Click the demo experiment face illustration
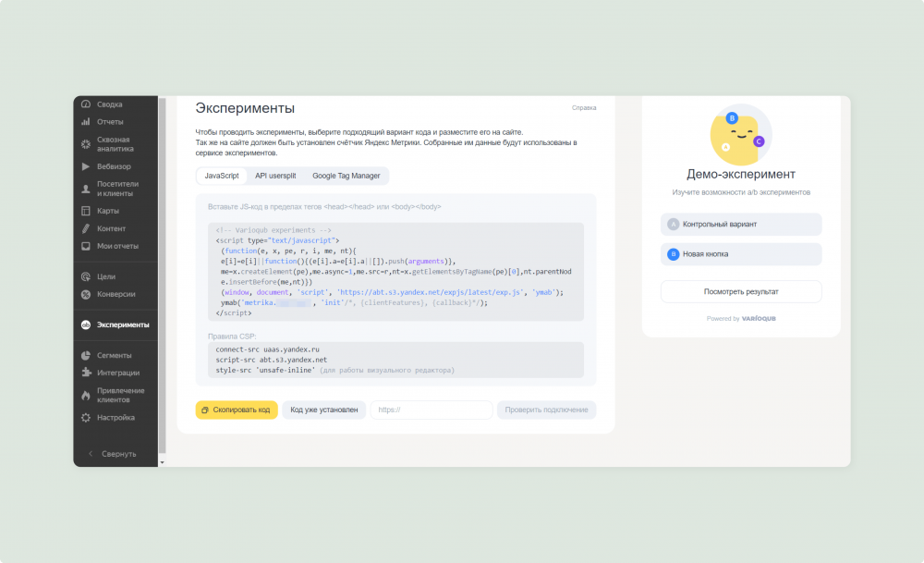Viewport: 924px width, 563px height. click(741, 136)
